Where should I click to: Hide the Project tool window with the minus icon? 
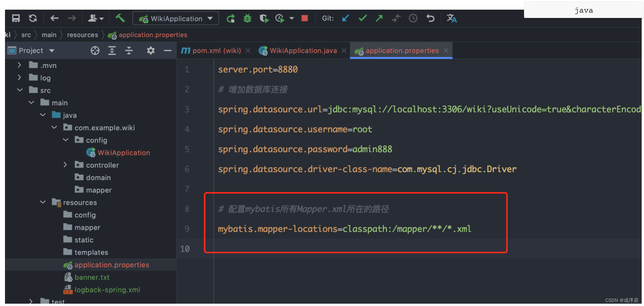[167, 51]
